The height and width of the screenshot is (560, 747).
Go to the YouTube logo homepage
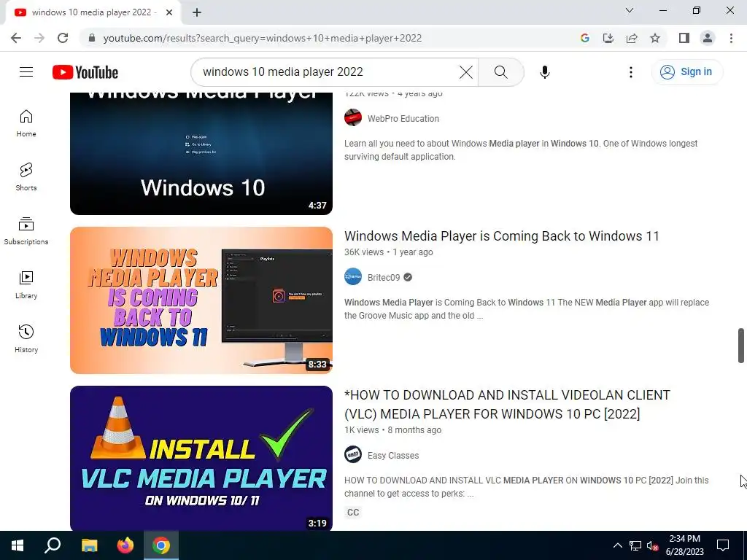point(85,72)
